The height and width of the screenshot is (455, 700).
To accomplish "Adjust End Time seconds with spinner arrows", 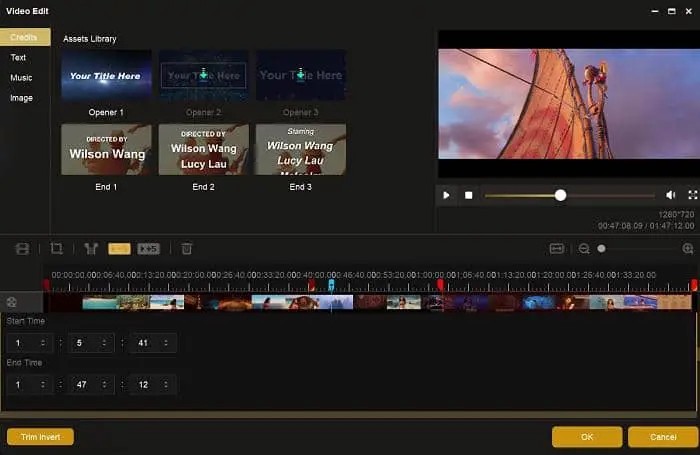I will [166, 384].
